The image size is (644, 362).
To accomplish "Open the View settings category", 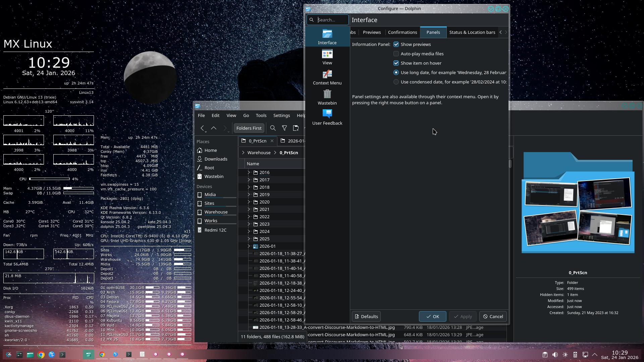I will coord(327,57).
